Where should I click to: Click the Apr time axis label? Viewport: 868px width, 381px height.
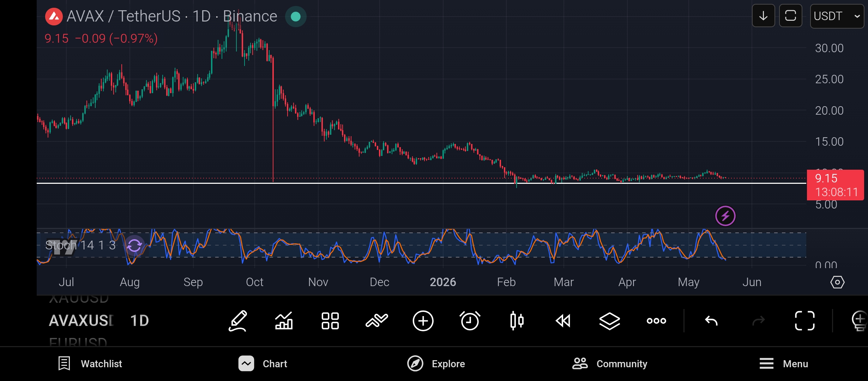(627, 282)
